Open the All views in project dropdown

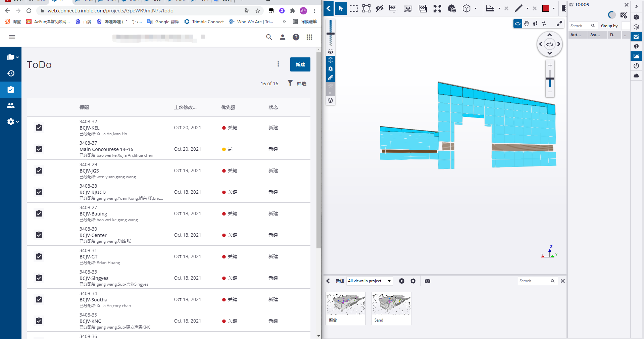coord(369,281)
